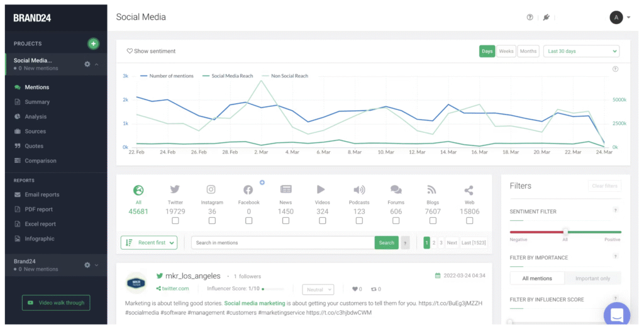This screenshot has width=644, height=331.
Task: Click the Web share icon
Action: [x=469, y=190]
